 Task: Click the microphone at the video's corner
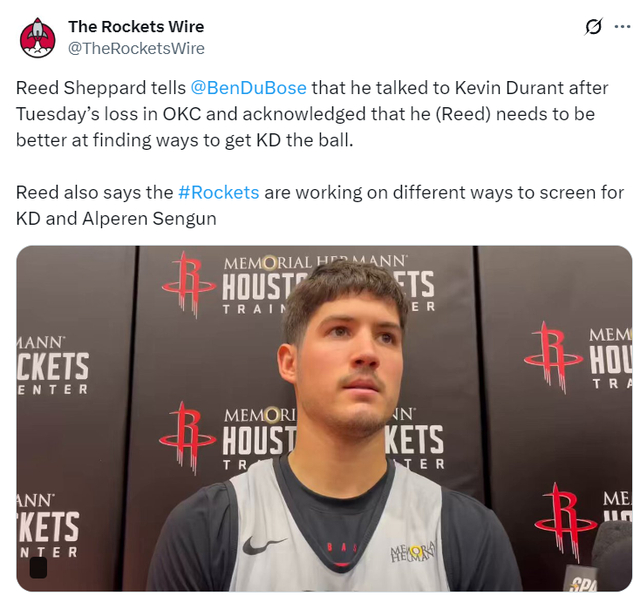point(599,557)
